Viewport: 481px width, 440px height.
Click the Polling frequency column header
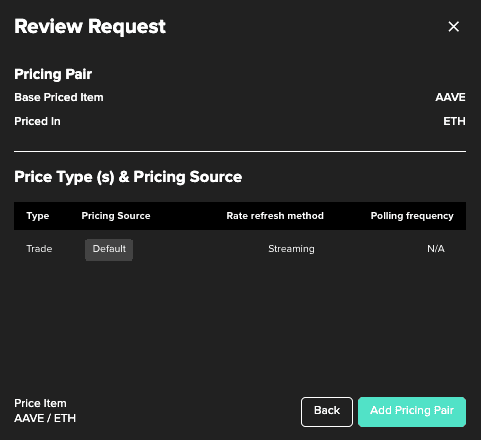click(x=412, y=216)
